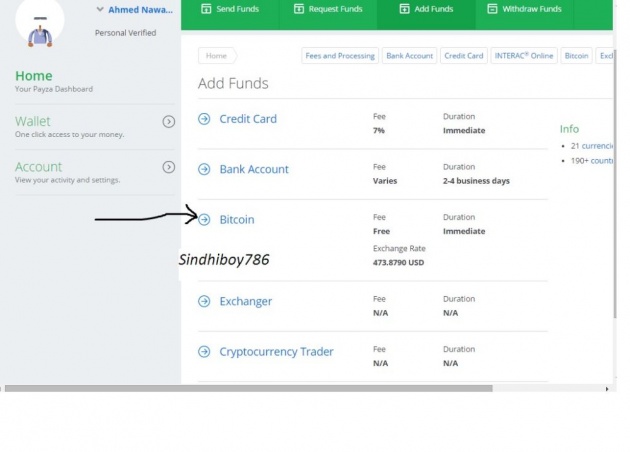Click the user avatar picture
The width and height of the screenshot is (630, 452).
40,23
